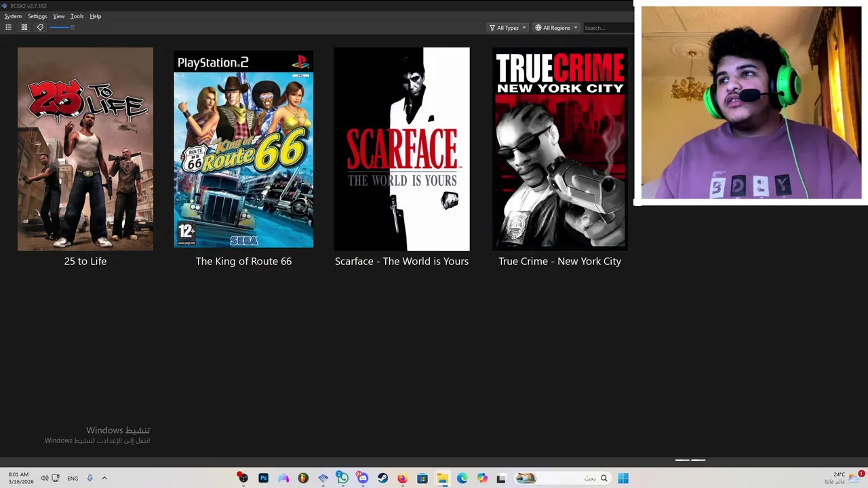
Task: Open Firefox from the taskbar
Action: [x=402, y=479]
